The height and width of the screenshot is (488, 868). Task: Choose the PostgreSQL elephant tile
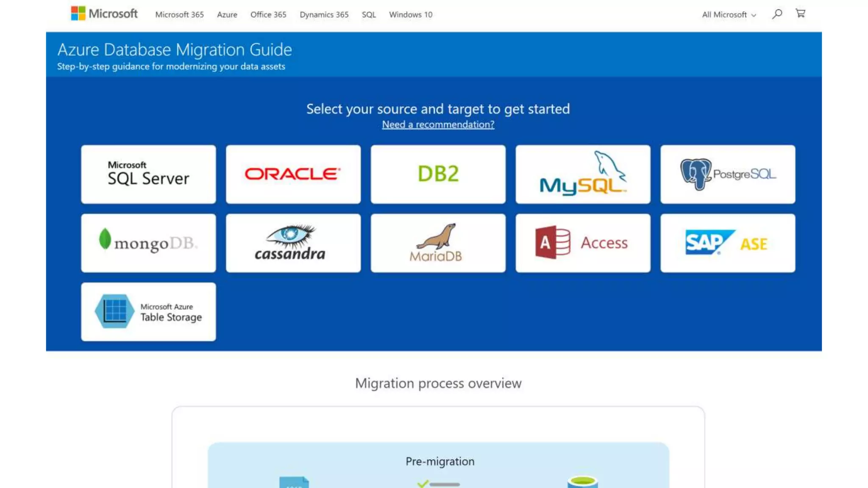click(727, 174)
